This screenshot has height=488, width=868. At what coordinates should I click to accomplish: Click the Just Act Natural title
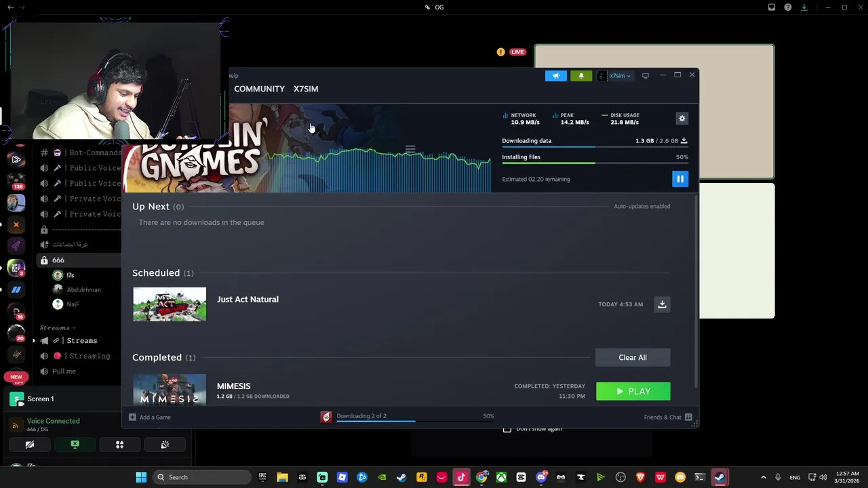coord(248,300)
